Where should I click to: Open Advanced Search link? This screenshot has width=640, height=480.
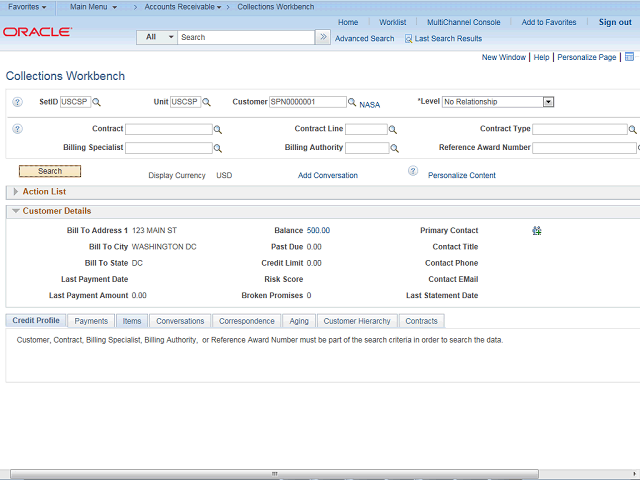364,39
